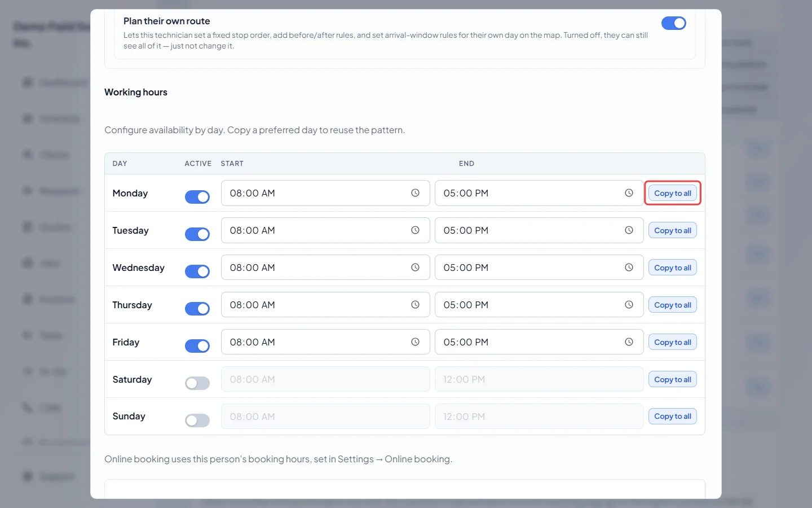Select the Sunday day label

click(129, 417)
